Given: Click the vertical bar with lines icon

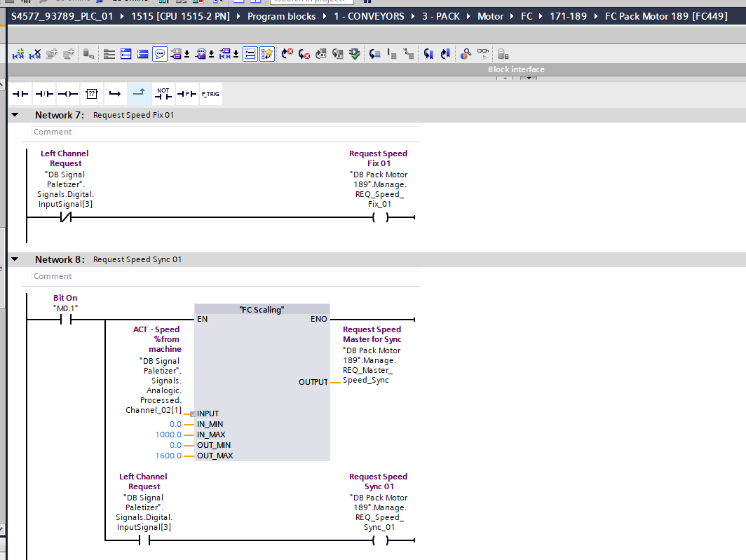Looking at the screenshot, I should (392, 54).
